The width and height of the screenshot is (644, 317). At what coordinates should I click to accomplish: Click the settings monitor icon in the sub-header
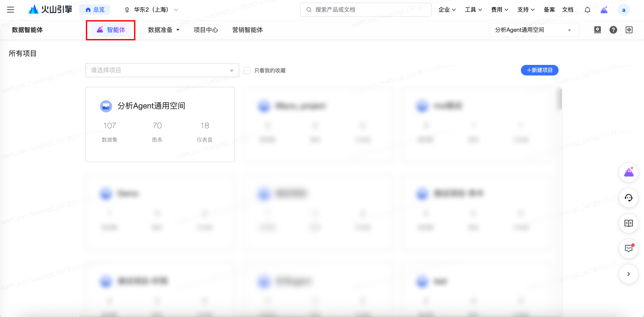click(597, 30)
